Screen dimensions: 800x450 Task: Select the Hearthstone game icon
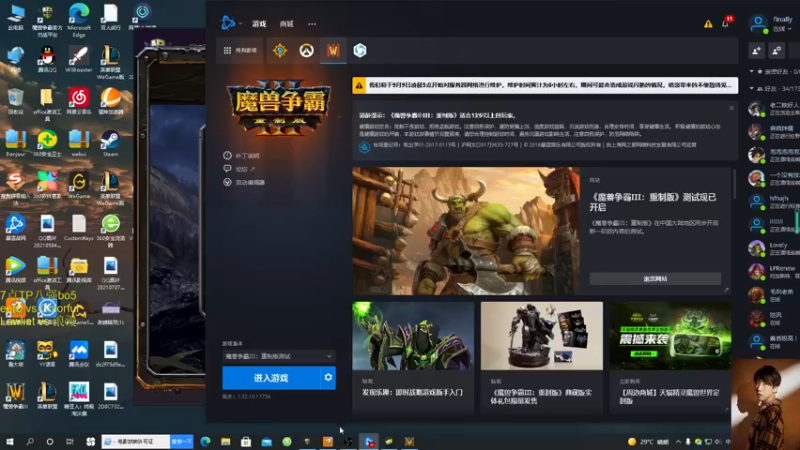280,50
